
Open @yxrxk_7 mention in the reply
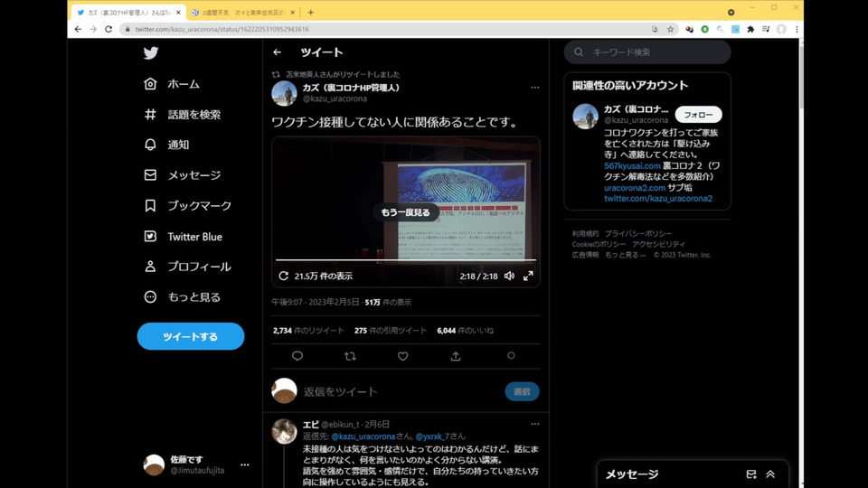432,436
